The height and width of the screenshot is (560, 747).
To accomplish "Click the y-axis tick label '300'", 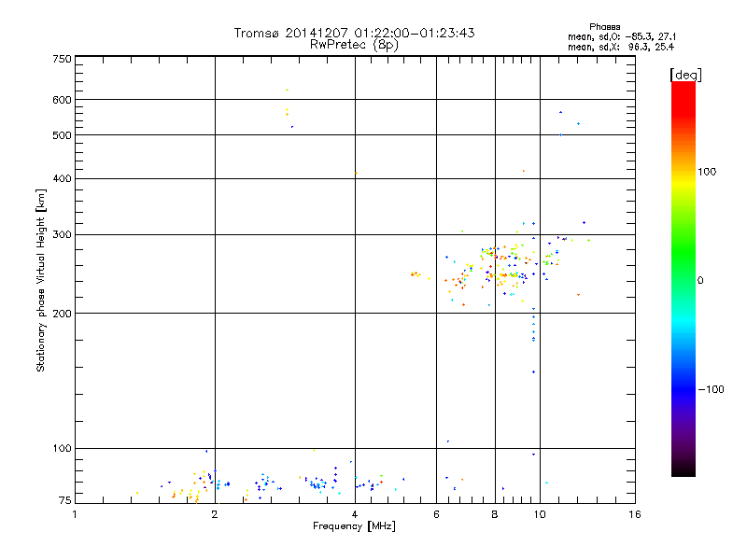I will 62,235.
